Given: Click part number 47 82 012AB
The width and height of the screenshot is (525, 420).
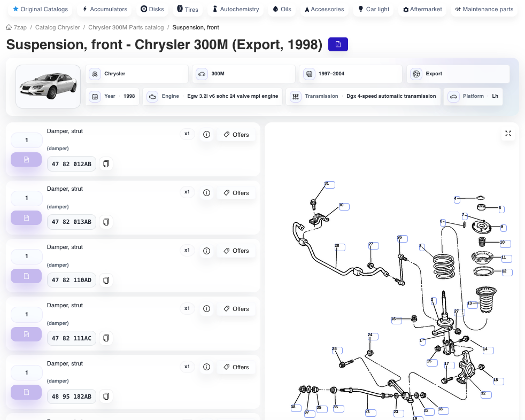Looking at the screenshot, I should click(x=71, y=164).
